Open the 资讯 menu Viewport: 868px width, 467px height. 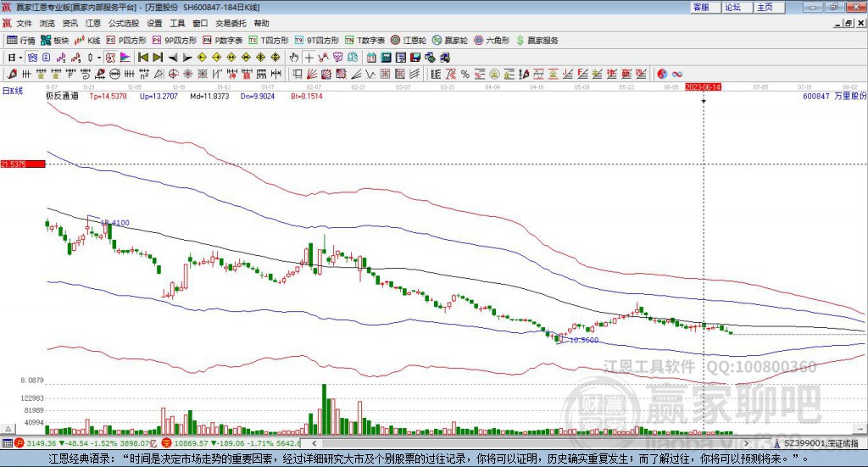(70, 23)
